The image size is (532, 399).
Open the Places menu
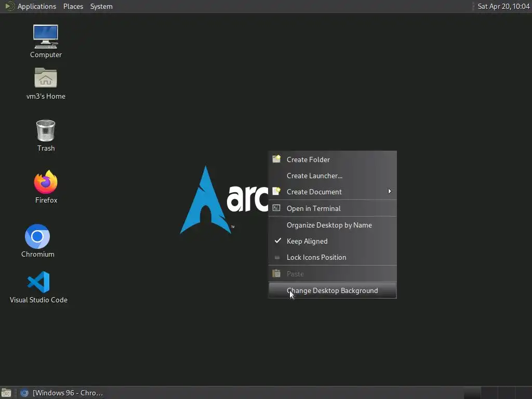(x=73, y=6)
